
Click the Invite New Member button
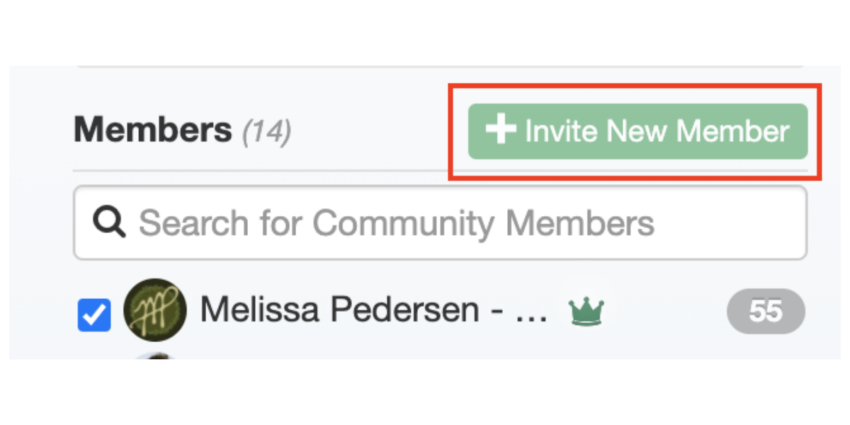point(637,131)
